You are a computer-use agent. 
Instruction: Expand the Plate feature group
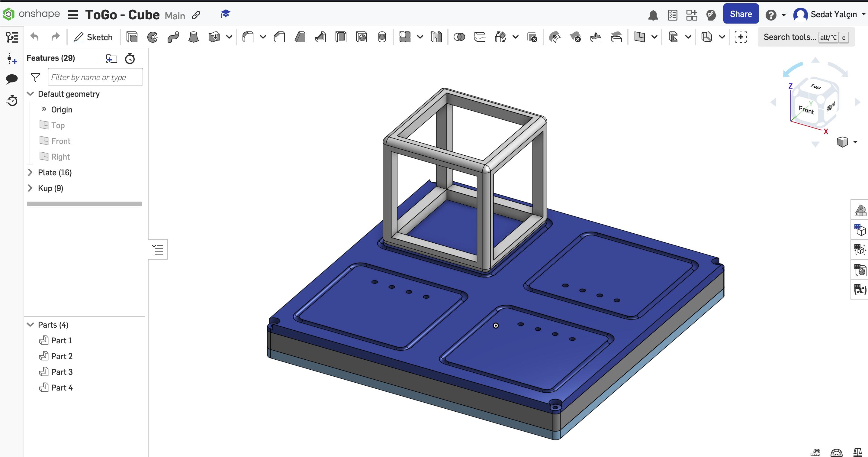point(30,173)
